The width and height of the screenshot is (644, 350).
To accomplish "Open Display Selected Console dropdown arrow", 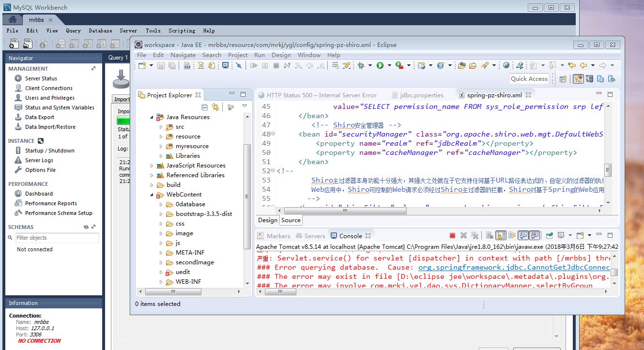I will (x=570, y=236).
